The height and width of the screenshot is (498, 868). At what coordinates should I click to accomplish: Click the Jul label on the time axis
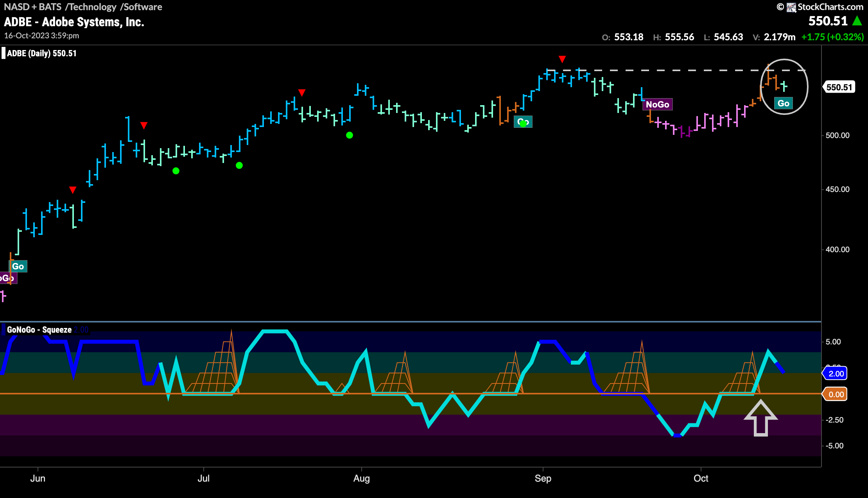[203, 478]
